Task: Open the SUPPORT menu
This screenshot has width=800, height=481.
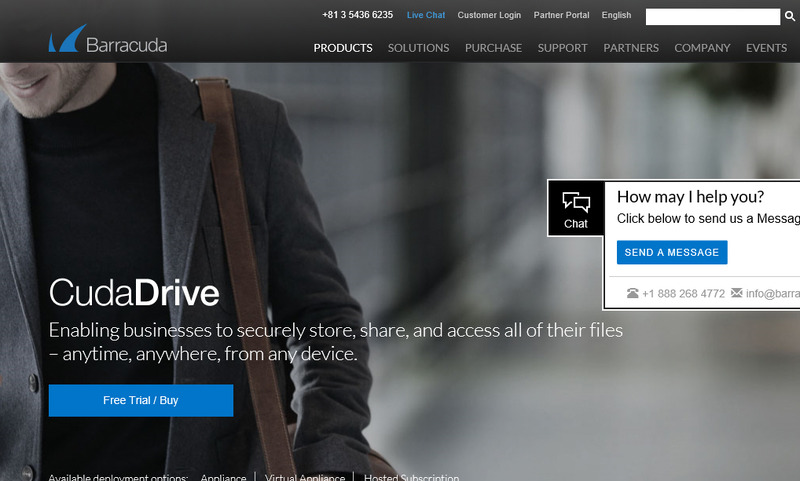Action: pyautogui.click(x=562, y=48)
